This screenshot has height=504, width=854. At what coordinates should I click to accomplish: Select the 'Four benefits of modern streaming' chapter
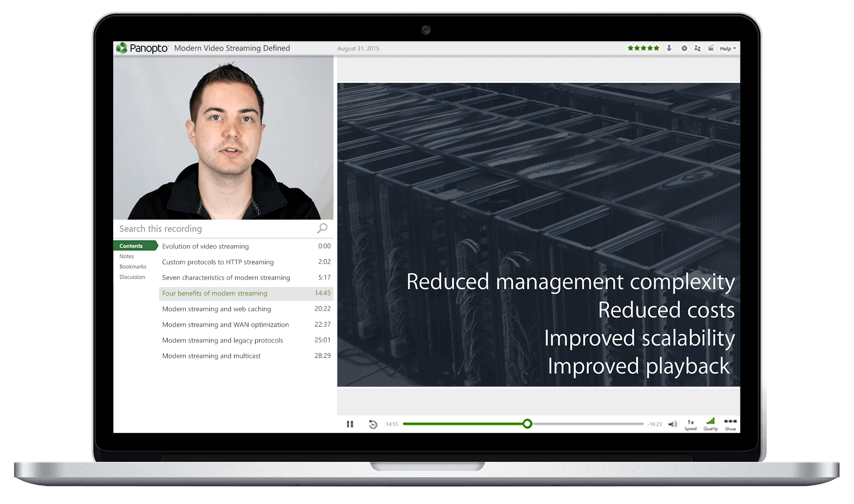point(215,293)
